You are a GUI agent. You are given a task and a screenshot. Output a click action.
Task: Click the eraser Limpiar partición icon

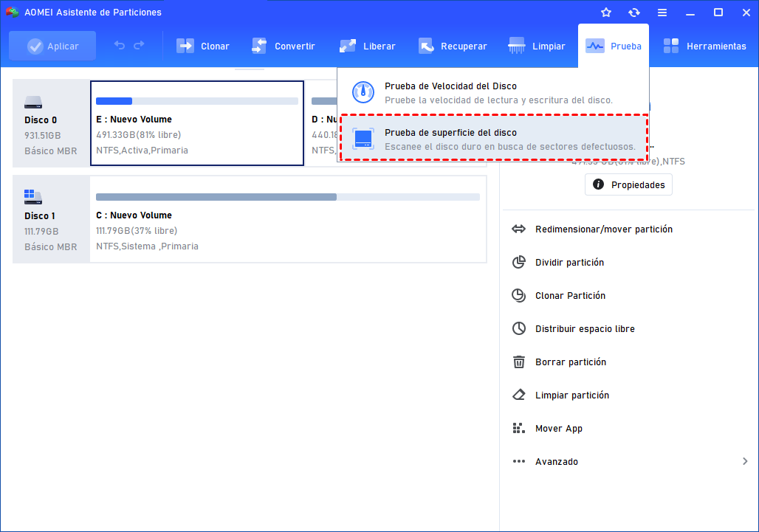point(519,395)
